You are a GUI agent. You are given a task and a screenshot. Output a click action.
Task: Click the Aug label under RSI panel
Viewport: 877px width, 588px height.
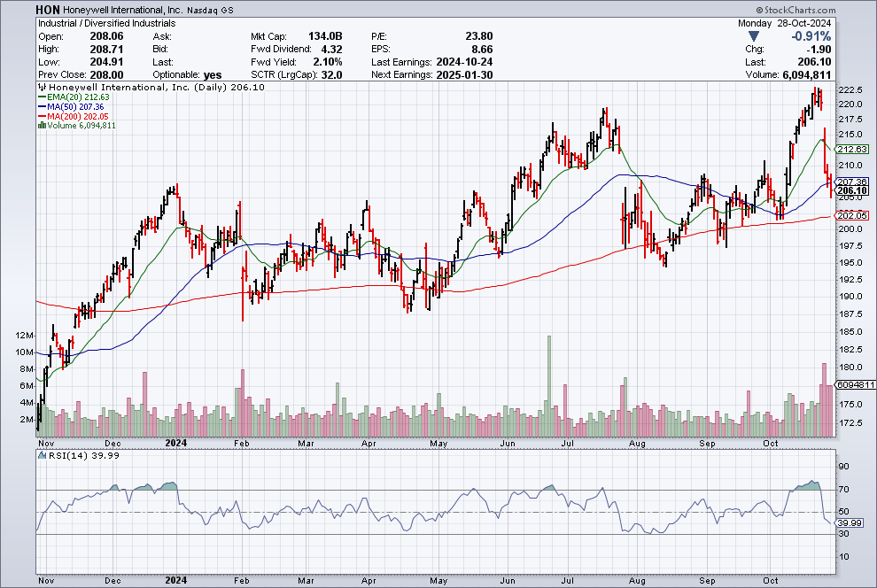[x=637, y=580]
